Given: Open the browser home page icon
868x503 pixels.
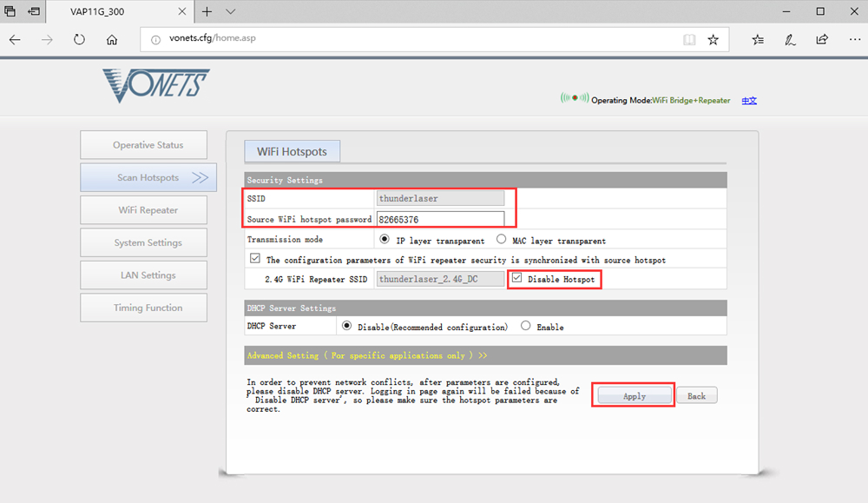Looking at the screenshot, I should [x=114, y=39].
